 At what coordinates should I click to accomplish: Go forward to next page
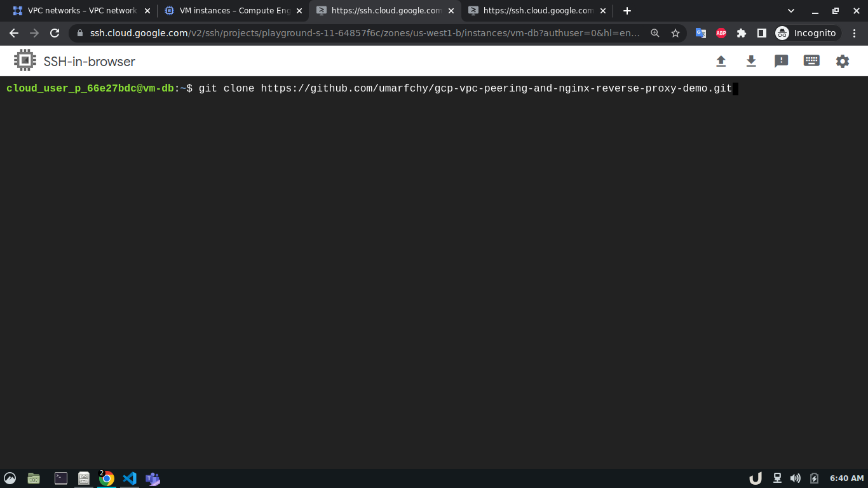(x=34, y=33)
